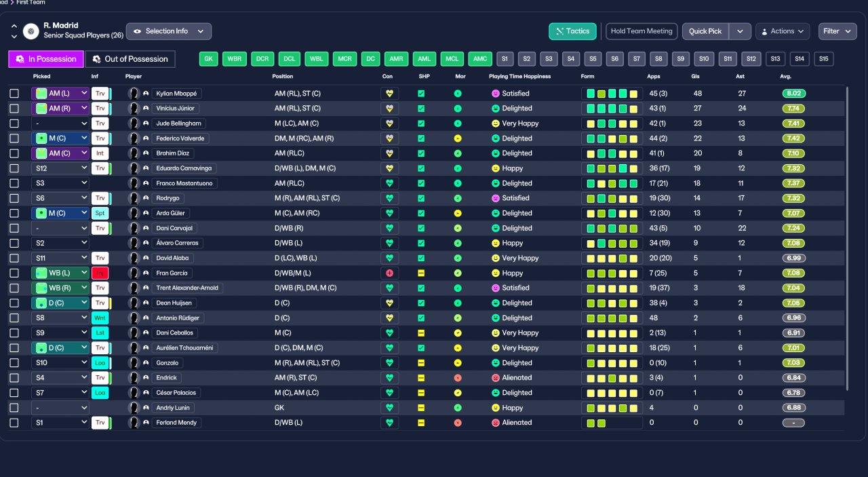This screenshot has height=477, width=868.
Task: Click Hold Team Meeting button
Action: point(642,31)
